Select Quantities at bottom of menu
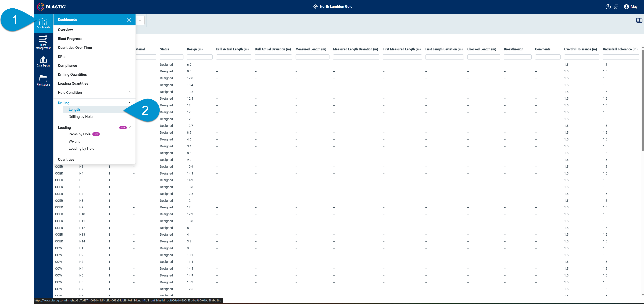The image size is (644, 304). [x=66, y=159]
